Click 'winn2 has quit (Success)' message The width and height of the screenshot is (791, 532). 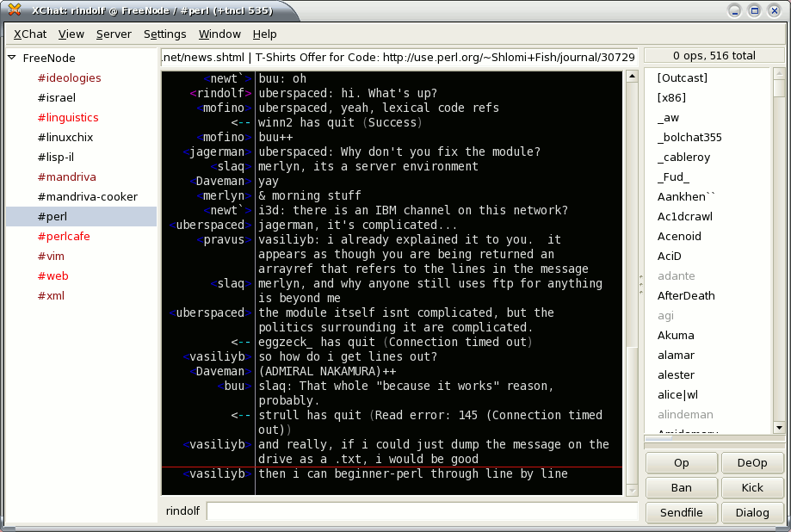tap(340, 122)
